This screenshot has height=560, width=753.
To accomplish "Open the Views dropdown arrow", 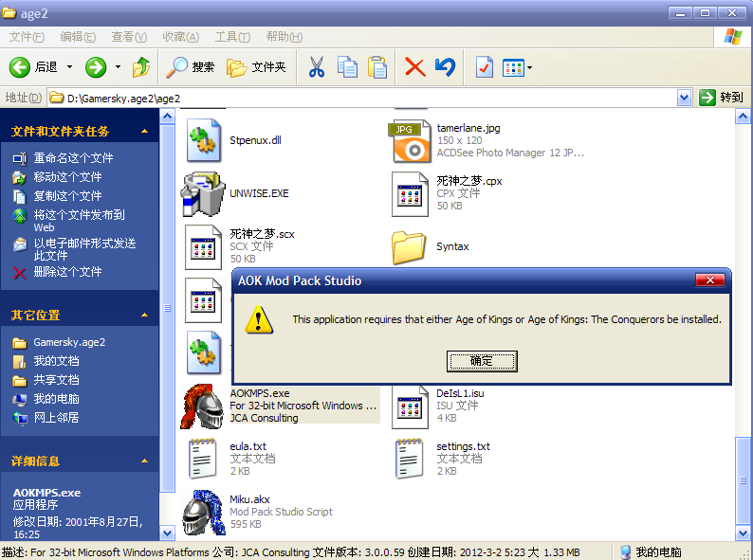I will 530,67.
